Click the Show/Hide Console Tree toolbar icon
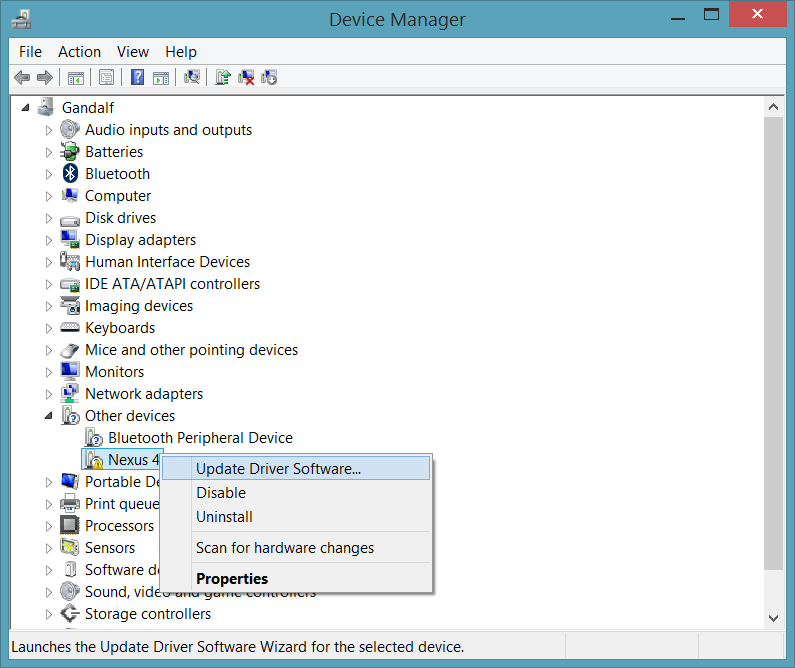The width and height of the screenshot is (795, 668). (75, 78)
